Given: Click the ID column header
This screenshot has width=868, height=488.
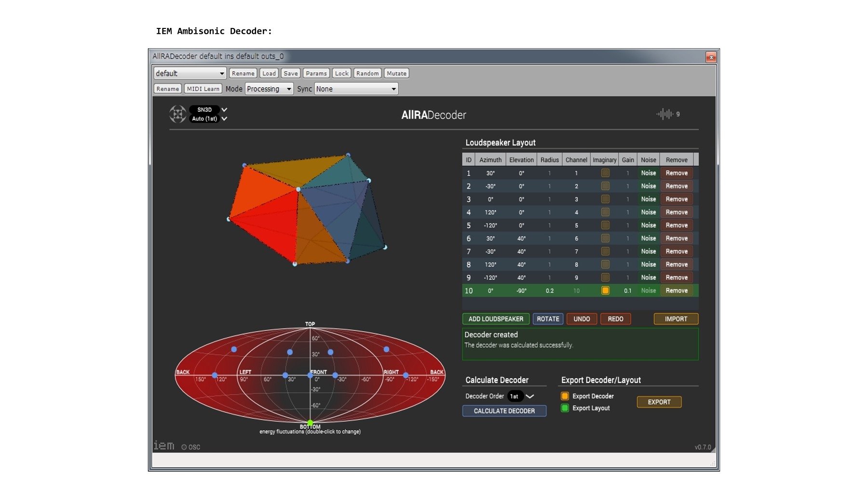Looking at the screenshot, I should [468, 160].
